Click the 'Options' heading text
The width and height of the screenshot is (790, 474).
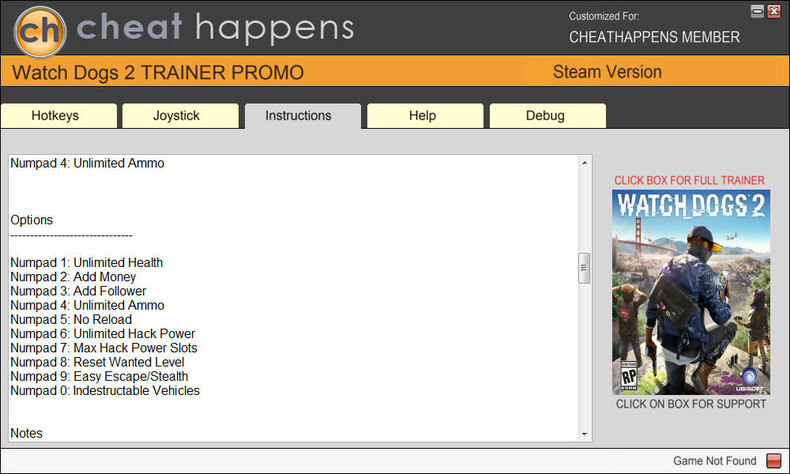31,220
